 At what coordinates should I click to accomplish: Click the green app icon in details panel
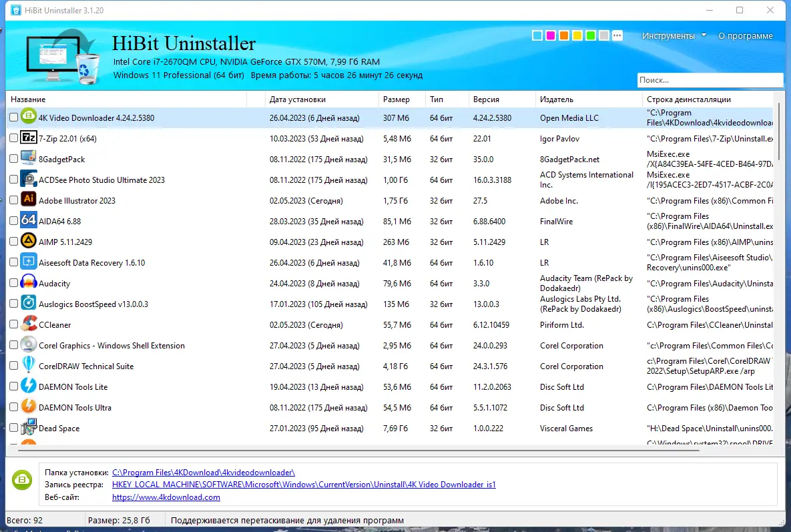(22, 479)
